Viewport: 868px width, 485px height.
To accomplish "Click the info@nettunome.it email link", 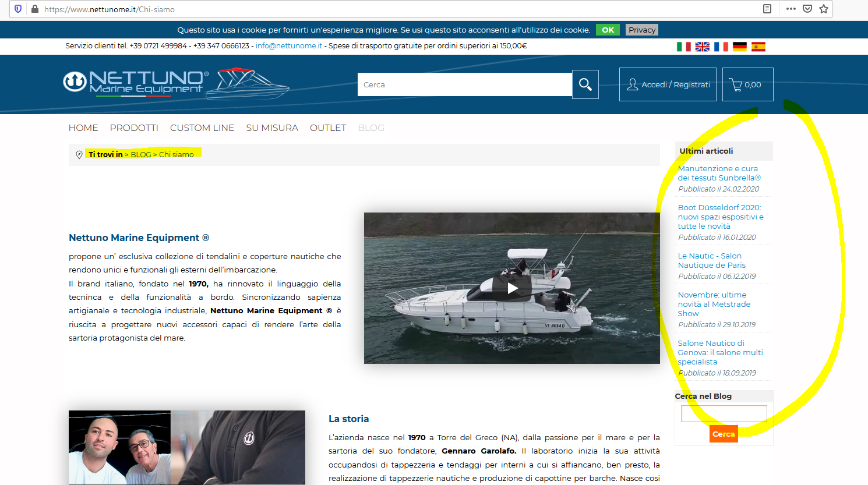I will click(x=289, y=46).
